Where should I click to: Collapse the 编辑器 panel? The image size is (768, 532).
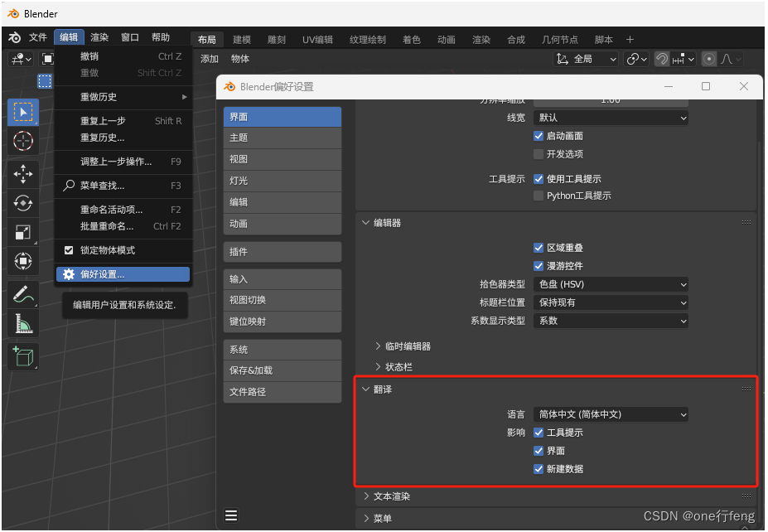click(x=365, y=223)
